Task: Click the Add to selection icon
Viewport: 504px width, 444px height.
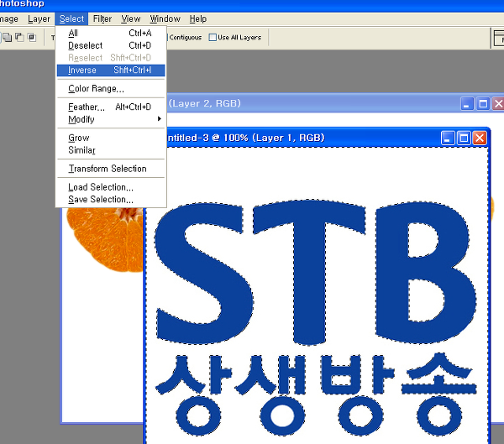Action: pos(7,37)
